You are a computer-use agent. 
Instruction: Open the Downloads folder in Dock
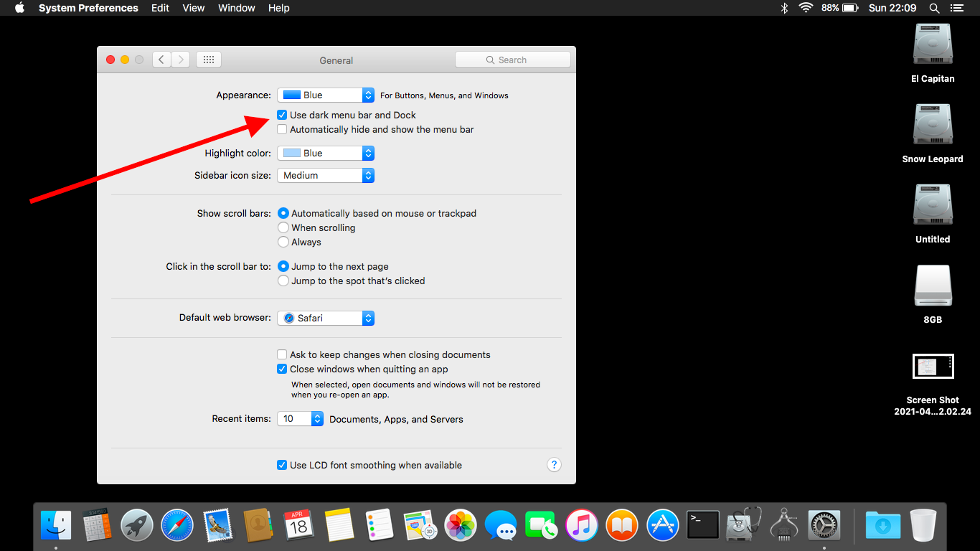pyautogui.click(x=882, y=525)
